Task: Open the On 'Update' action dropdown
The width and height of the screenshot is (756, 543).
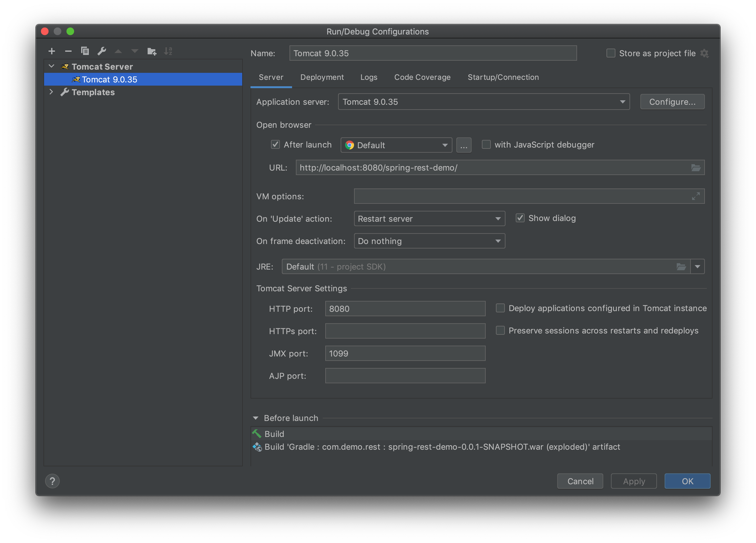Action: pos(429,218)
